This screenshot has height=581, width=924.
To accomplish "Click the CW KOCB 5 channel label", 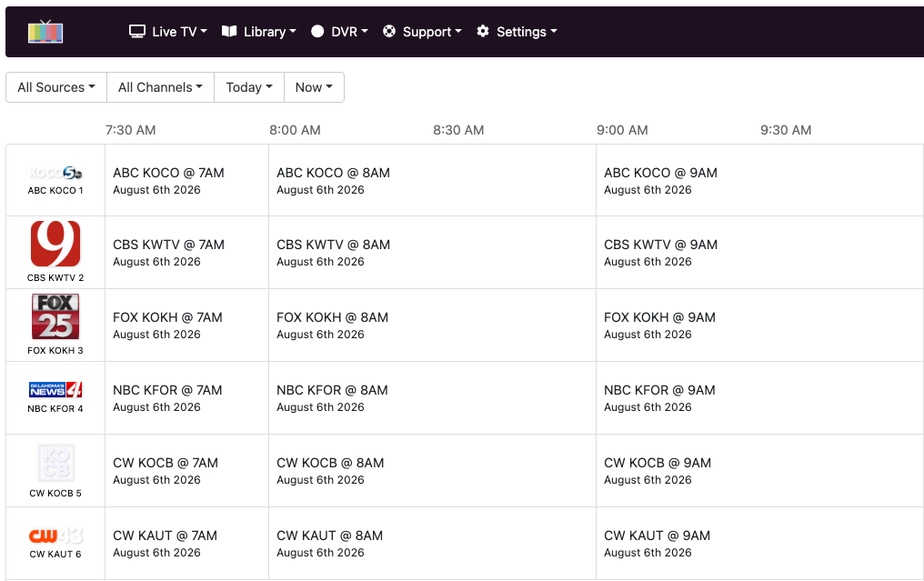I will 55,493.
